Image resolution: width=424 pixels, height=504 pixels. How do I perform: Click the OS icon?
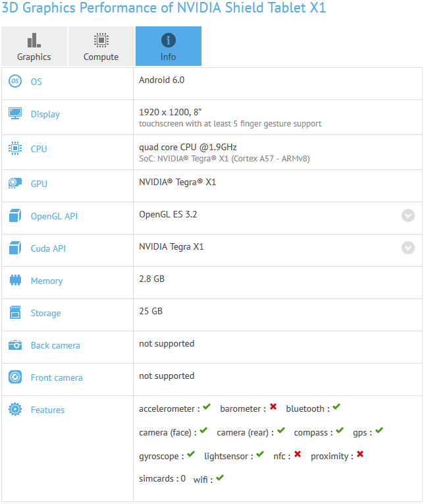pyautogui.click(x=15, y=82)
